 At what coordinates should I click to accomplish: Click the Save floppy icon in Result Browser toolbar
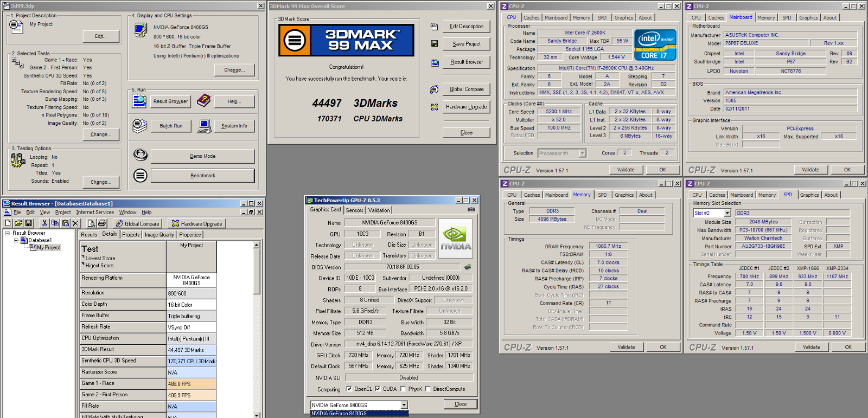[29, 223]
